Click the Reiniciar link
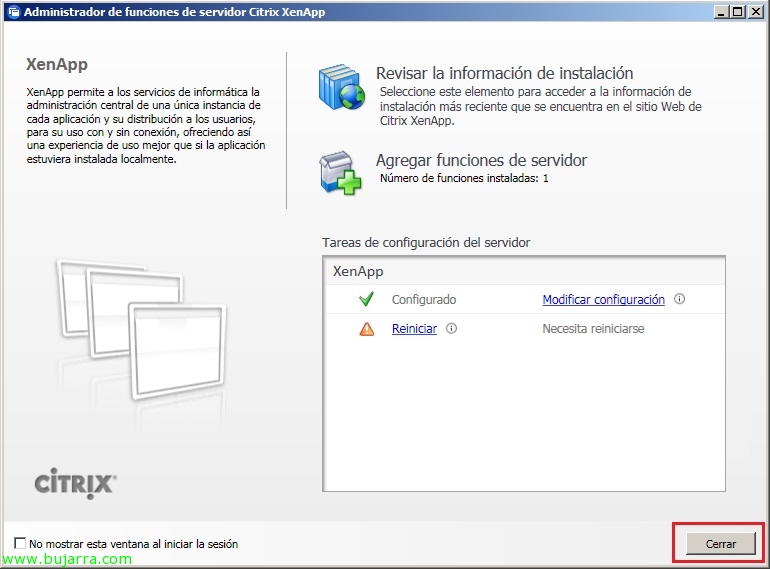This screenshot has height=569, width=770. (x=414, y=329)
